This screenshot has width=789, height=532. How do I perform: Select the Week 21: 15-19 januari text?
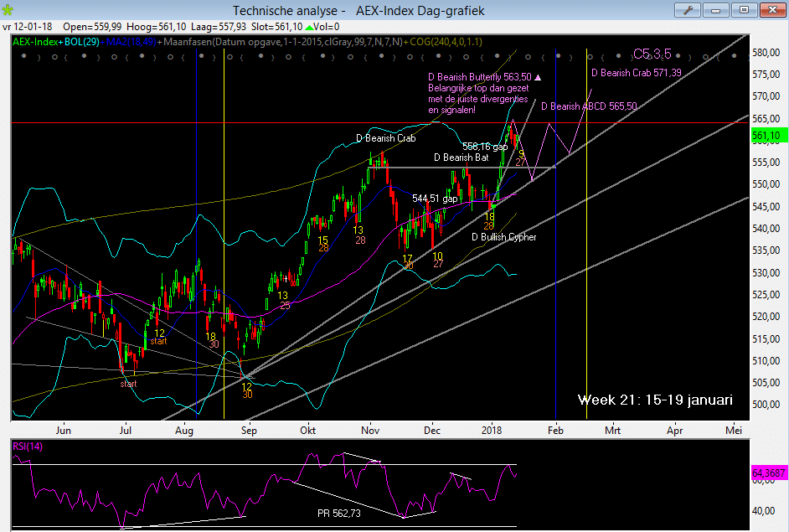tap(655, 400)
